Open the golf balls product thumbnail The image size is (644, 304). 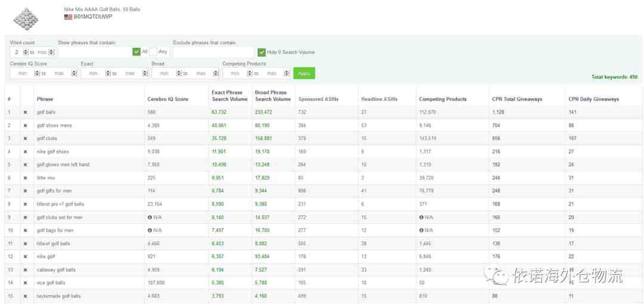click(x=26, y=19)
